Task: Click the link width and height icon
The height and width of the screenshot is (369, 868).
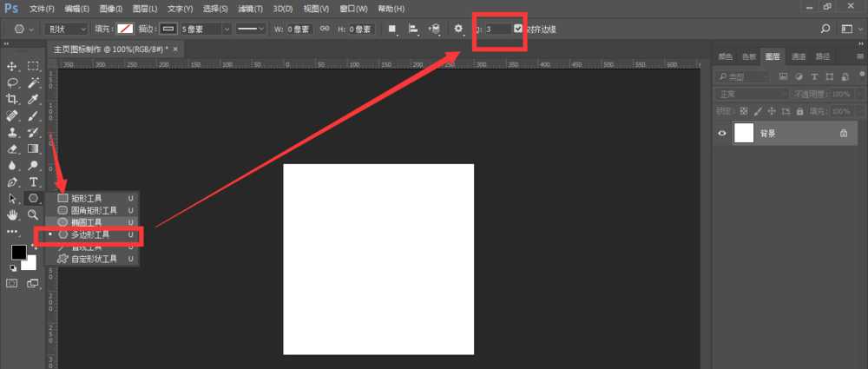Action: (x=325, y=29)
